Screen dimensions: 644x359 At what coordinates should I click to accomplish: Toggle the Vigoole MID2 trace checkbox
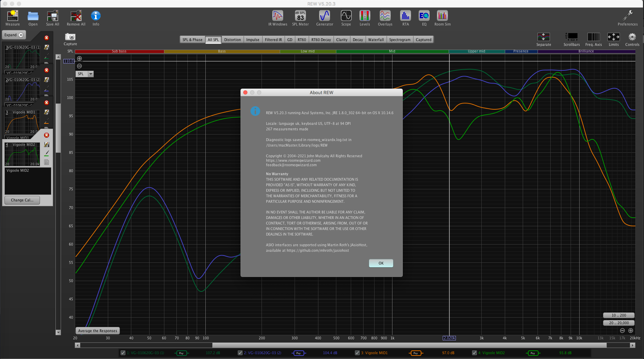pyautogui.click(x=474, y=353)
